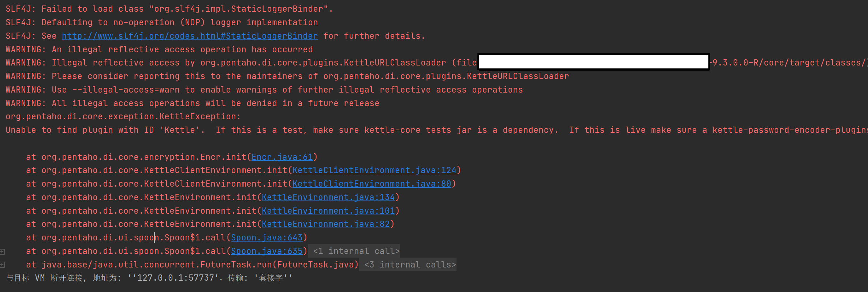Click the 'Defaulting to no-operation (NOP)' line
This screenshot has height=292, width=868.
[x=161, y=22]
